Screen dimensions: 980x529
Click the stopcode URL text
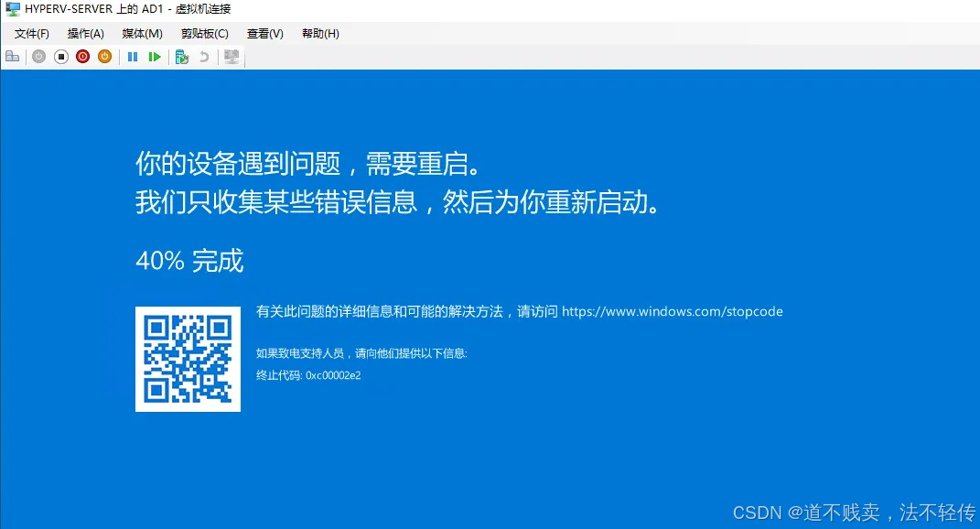click(672, 311)
